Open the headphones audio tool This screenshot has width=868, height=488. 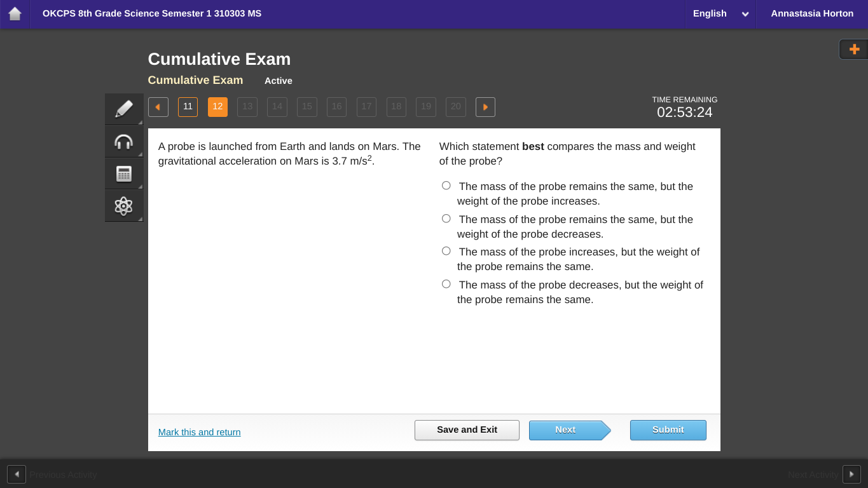pos(124,142)
